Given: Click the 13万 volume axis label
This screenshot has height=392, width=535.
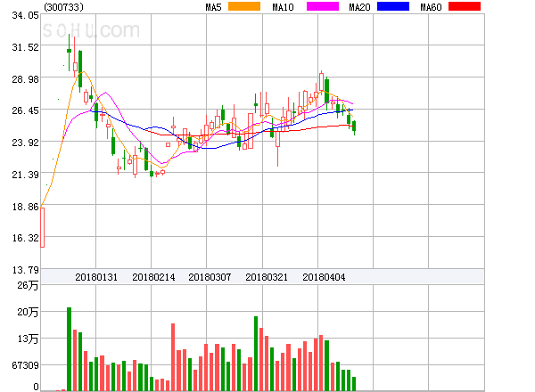Looking at the screenshot, I should 28,339.
